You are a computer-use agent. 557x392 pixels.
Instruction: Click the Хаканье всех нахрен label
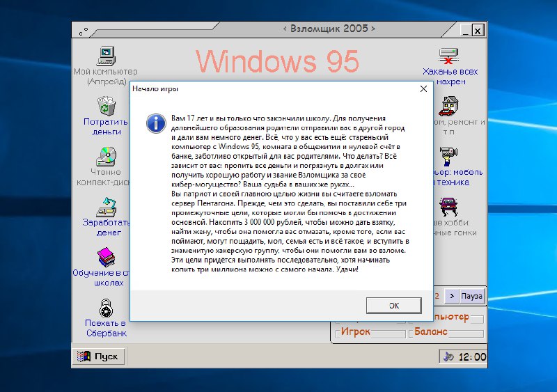pos(450,77)
